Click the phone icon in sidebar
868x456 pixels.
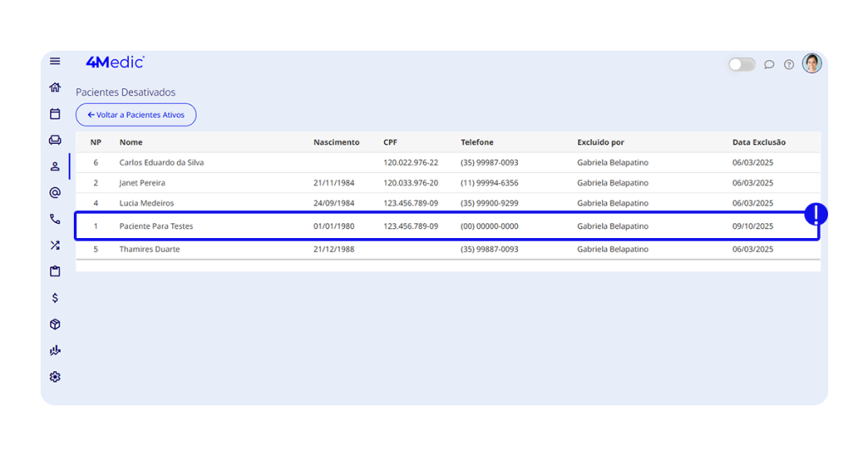55,219
